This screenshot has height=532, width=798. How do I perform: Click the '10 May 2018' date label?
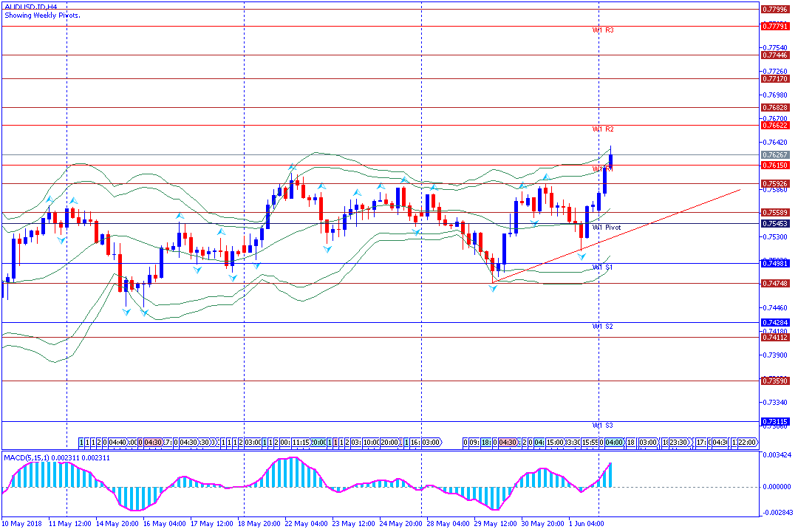click(22, 524)
